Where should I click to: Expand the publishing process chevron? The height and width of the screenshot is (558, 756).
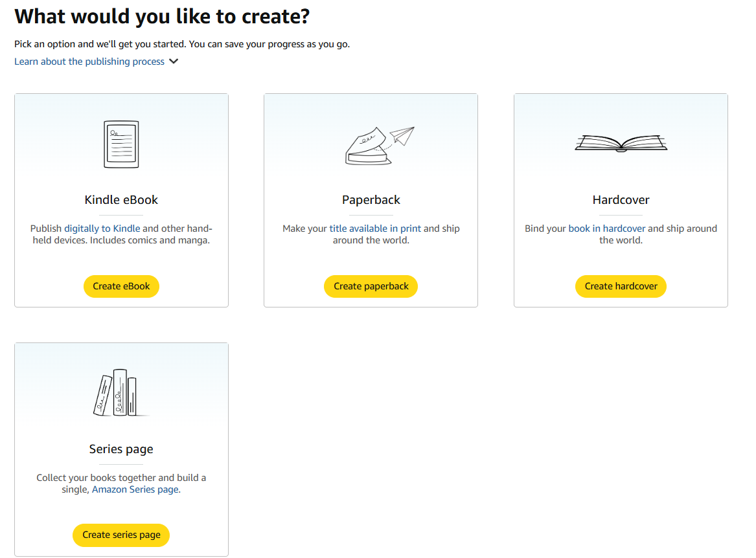[x=174, y=61]
